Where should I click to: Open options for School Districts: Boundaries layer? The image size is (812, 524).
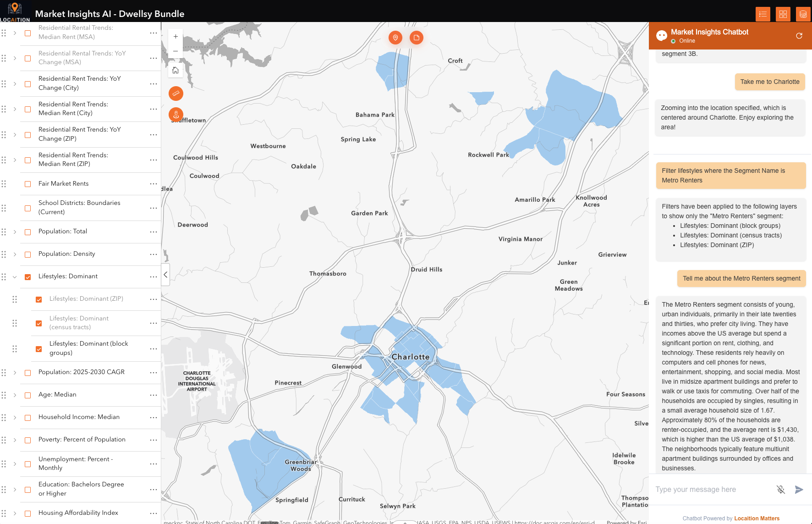click(x=154, y=208)
